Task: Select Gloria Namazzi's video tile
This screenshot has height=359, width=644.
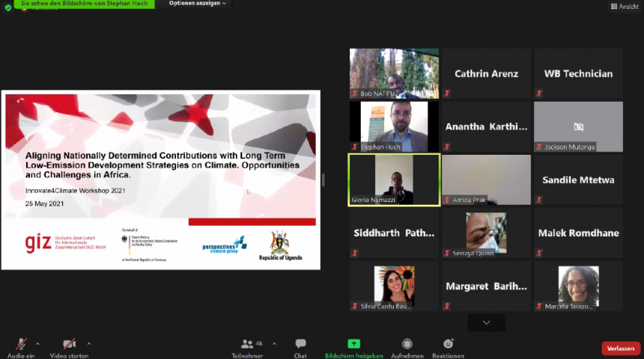Action: (x=394, y=179)
